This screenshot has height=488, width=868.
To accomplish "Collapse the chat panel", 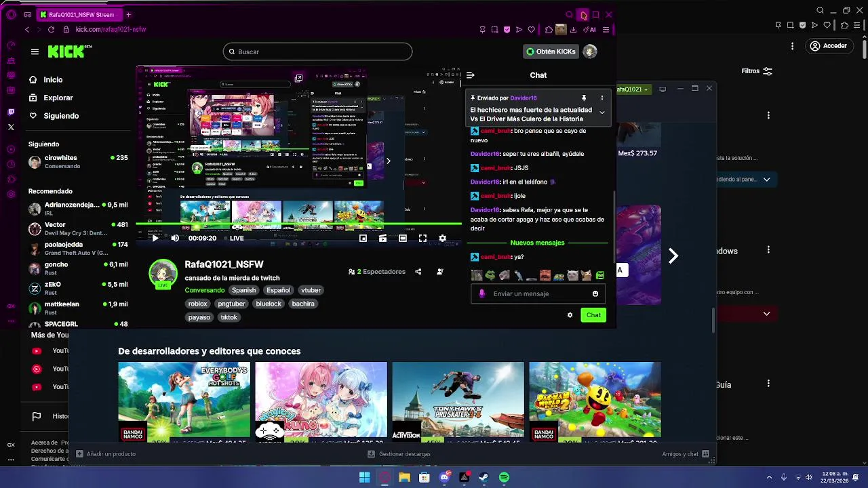I will point(471,75).
